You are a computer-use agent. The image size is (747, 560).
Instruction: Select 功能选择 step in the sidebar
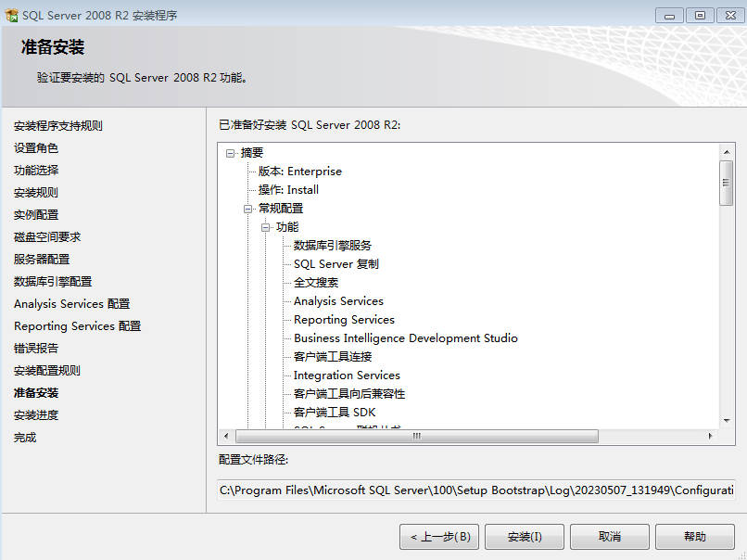tap(36, 171)
